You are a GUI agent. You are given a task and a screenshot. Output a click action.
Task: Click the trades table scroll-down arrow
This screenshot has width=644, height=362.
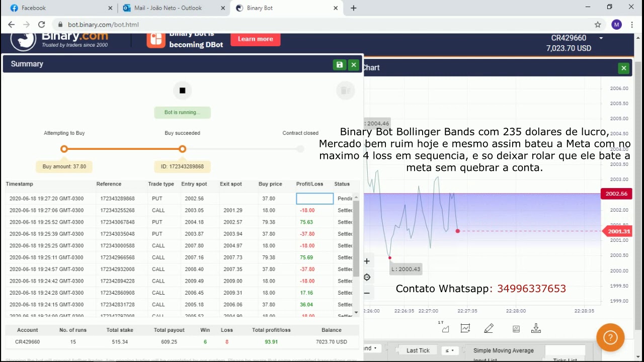click(356, 312)
